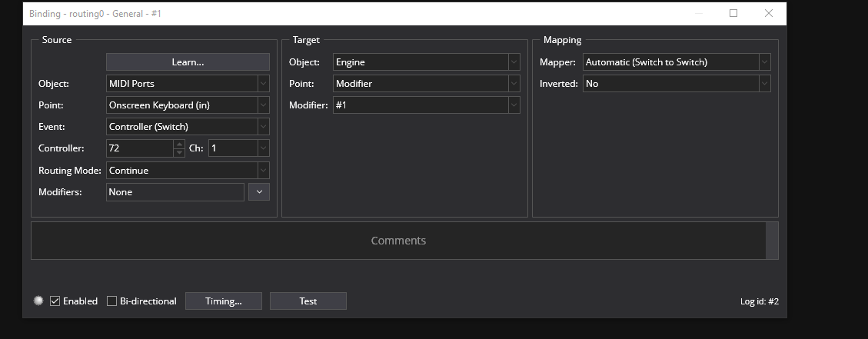This screenshot has height=339, width=868.
Task: Decrement the Controller number with down arrow
Action: [x=180, y=153]
